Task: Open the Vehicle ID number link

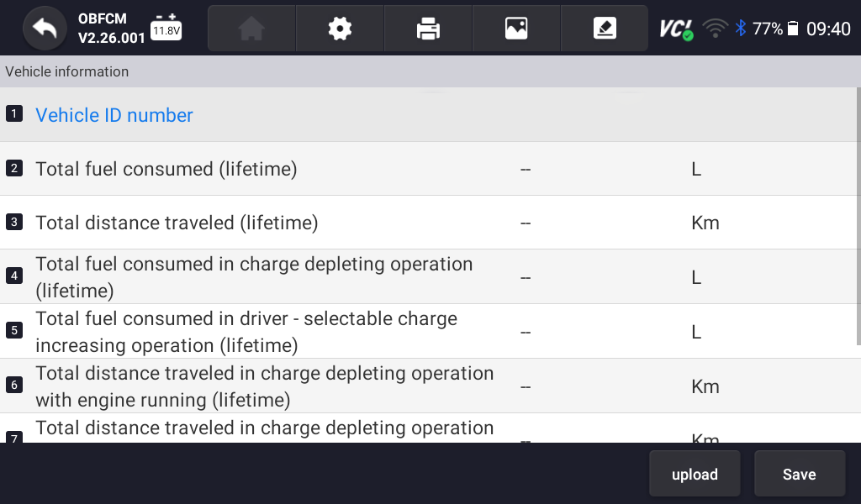Action: coord(114,115)
